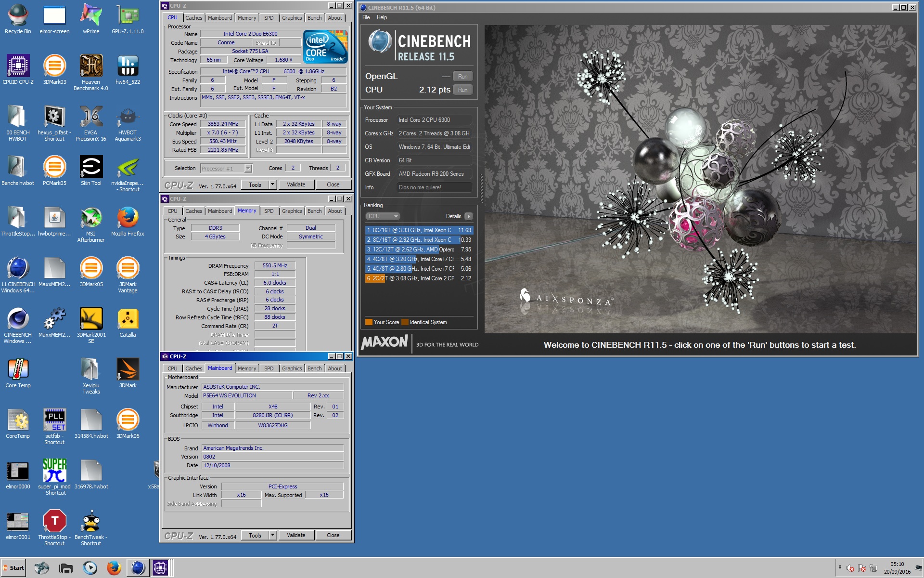Open Tools dropdown arrow in top CPU-Z window
The image size is (924, 578).
(x=272, y=184)
